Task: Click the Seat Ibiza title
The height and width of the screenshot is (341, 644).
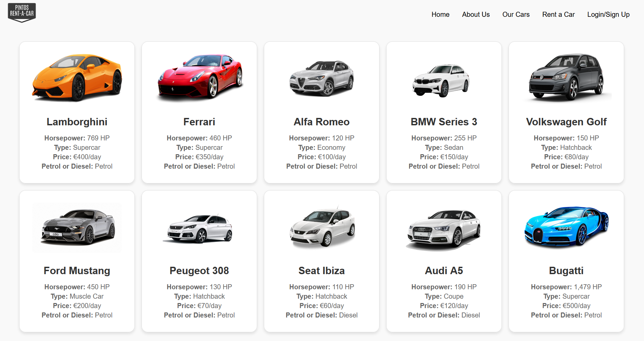Action: pos(322,271)
